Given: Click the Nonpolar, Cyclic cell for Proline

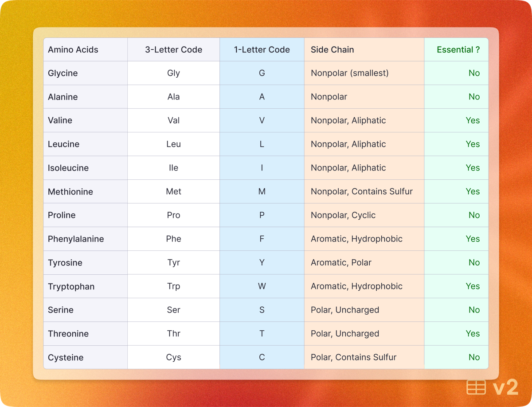Looking at the screenshot, I should click(364, 215).
